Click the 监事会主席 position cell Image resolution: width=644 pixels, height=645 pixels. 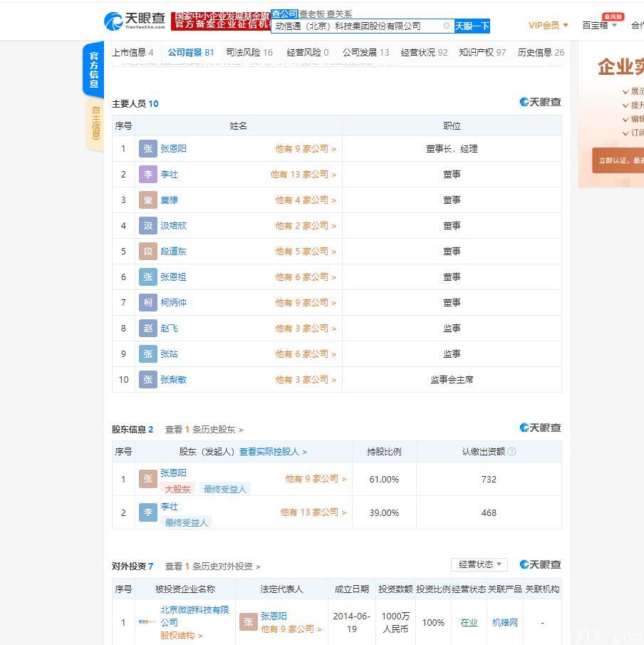click(x=452, y=380)
